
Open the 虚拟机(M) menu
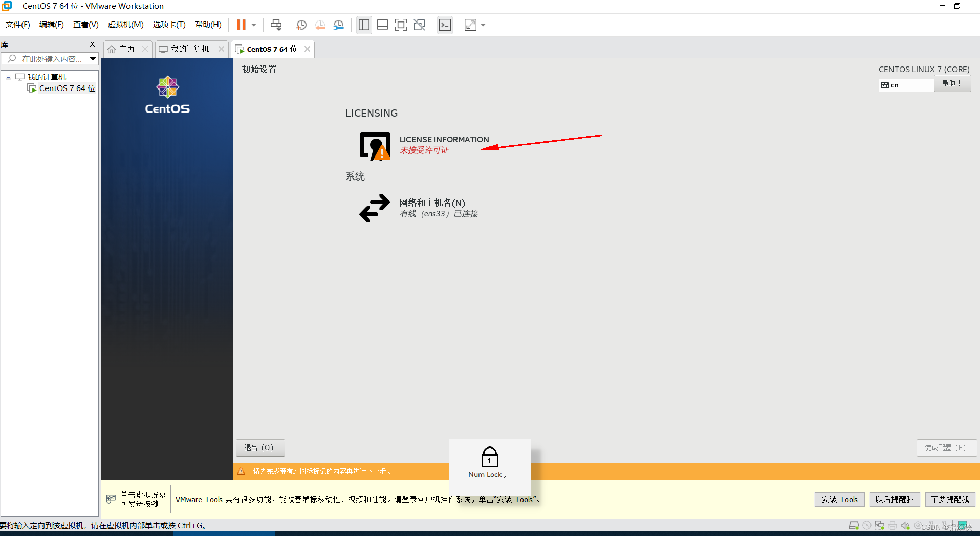(125, 25)
